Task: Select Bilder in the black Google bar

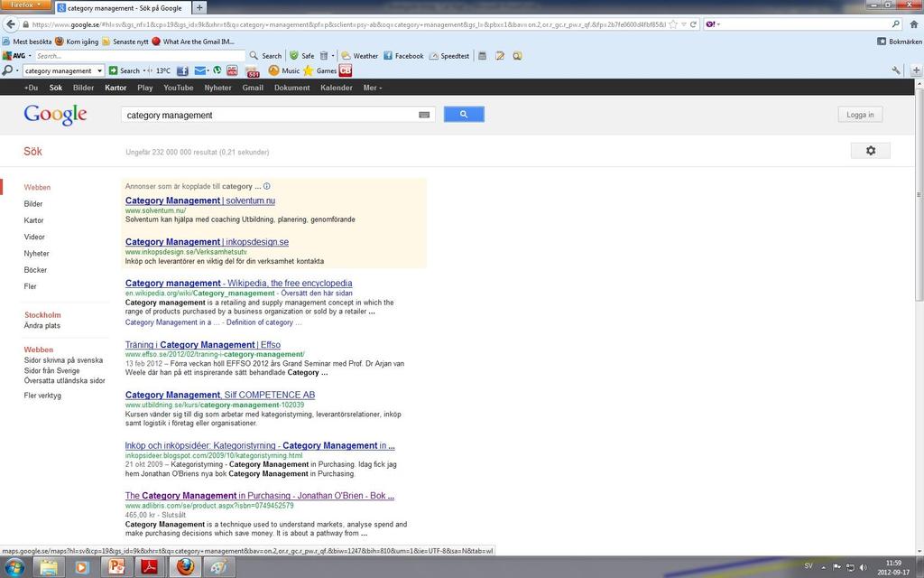Action: pyautogui.click(x=83, y=88)
